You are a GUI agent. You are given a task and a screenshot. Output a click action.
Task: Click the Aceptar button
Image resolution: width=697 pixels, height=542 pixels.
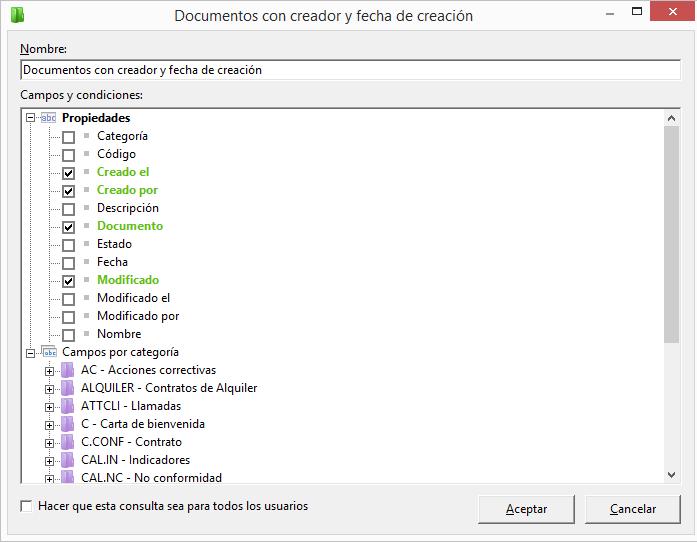[526, 509]
